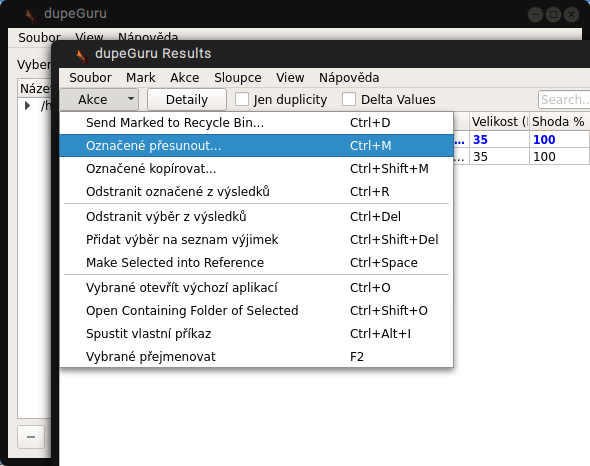Click the Detaily button

[187, 100]
